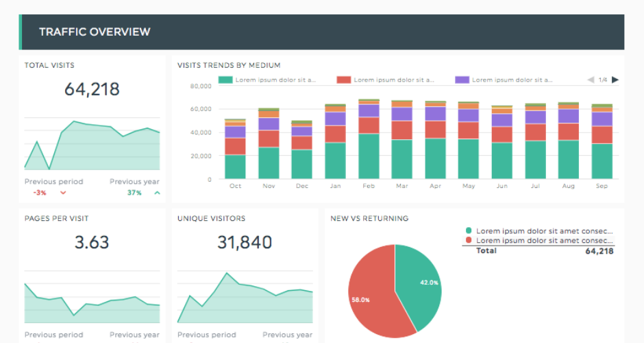
Task: Click the red down arrow under Previous period
Action: (x=63, y=193)
